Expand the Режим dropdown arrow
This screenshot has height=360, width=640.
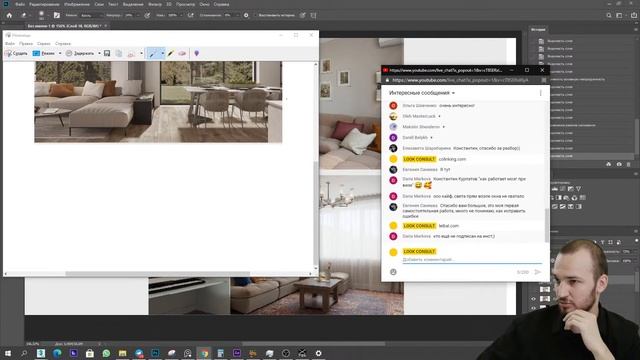coord(60,53)
